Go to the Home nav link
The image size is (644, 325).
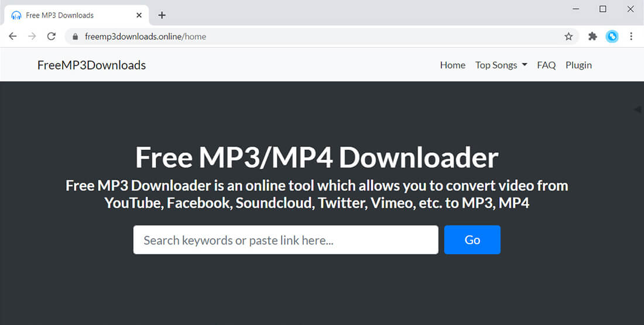(x=453, y=65)
